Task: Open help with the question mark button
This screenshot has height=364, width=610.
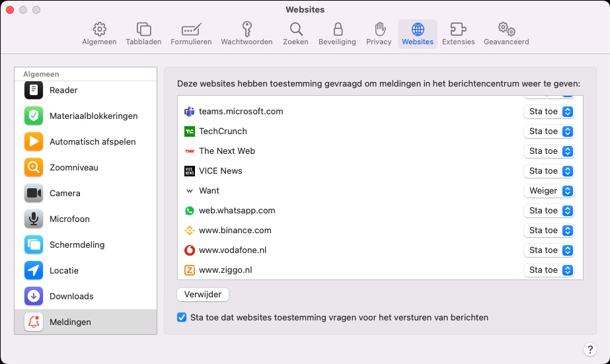Action: 590,349
